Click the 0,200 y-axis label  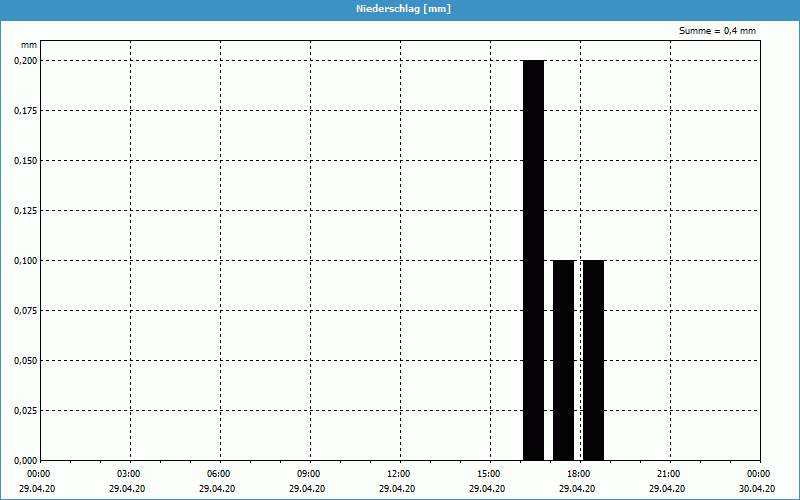pos(26,61)
